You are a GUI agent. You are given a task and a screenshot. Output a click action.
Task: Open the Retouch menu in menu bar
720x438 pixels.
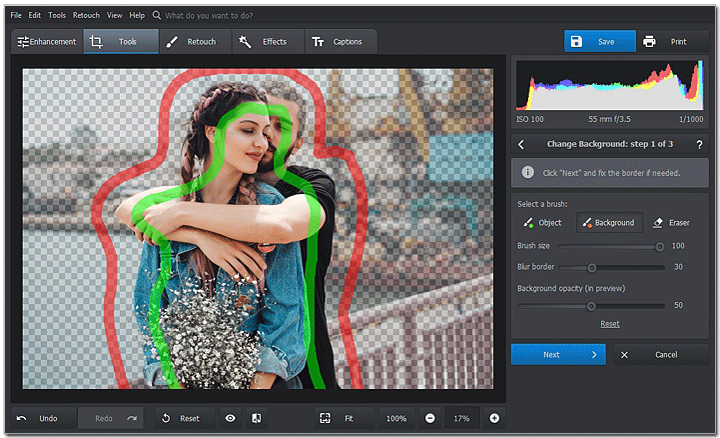coord(86,15)
